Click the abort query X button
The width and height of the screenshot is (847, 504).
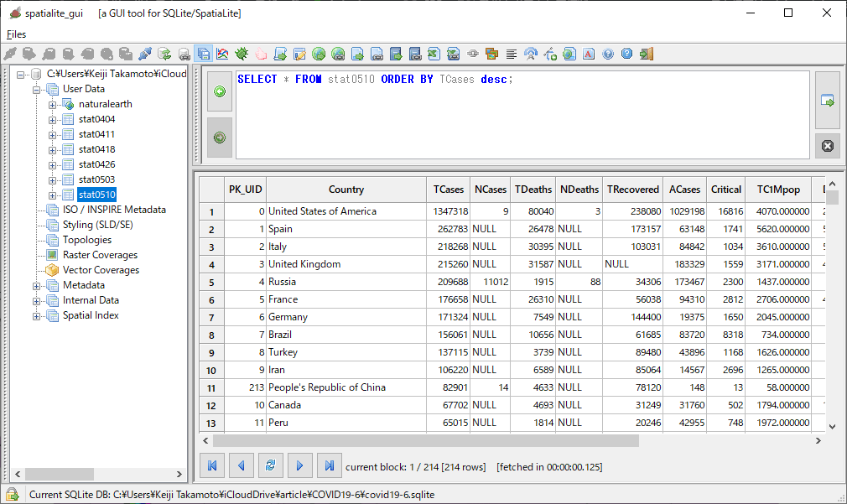pos(828,146)
